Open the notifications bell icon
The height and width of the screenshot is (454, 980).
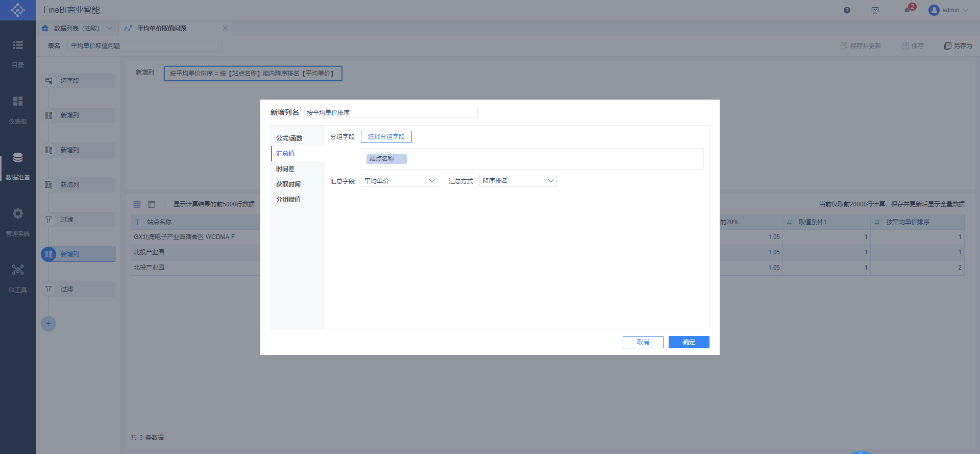(x=907, y=10)
